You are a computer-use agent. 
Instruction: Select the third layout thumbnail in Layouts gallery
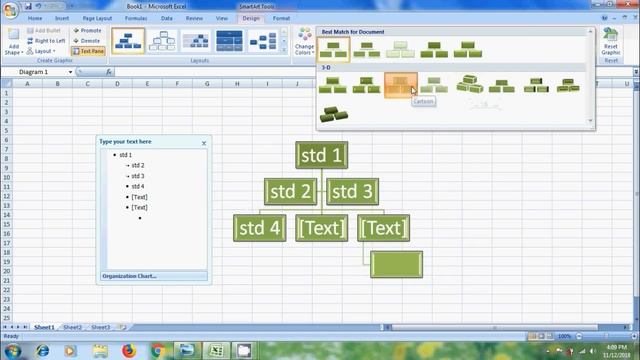click(x=196, y=41)
